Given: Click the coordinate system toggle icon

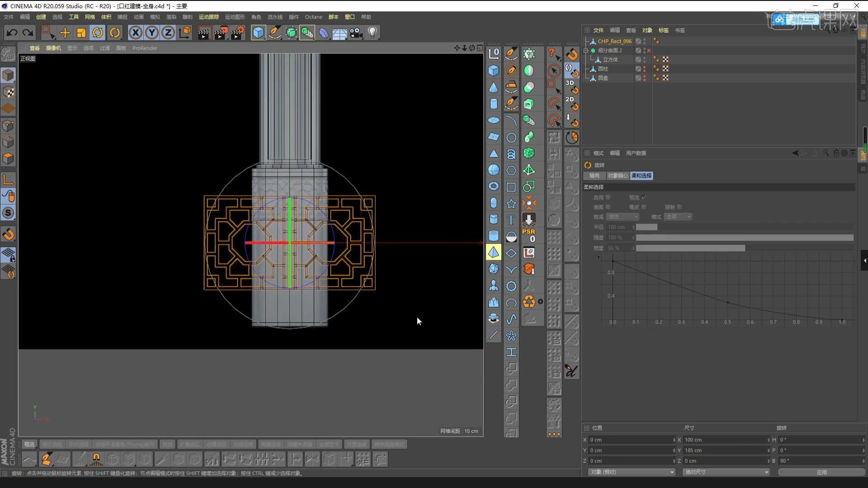Looking at the screenshot, I should pos(185,33).
